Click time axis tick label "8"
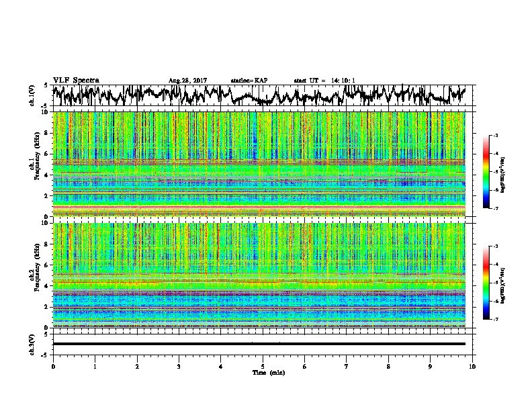This screenshot has height=411, width=532. point(388,367)
